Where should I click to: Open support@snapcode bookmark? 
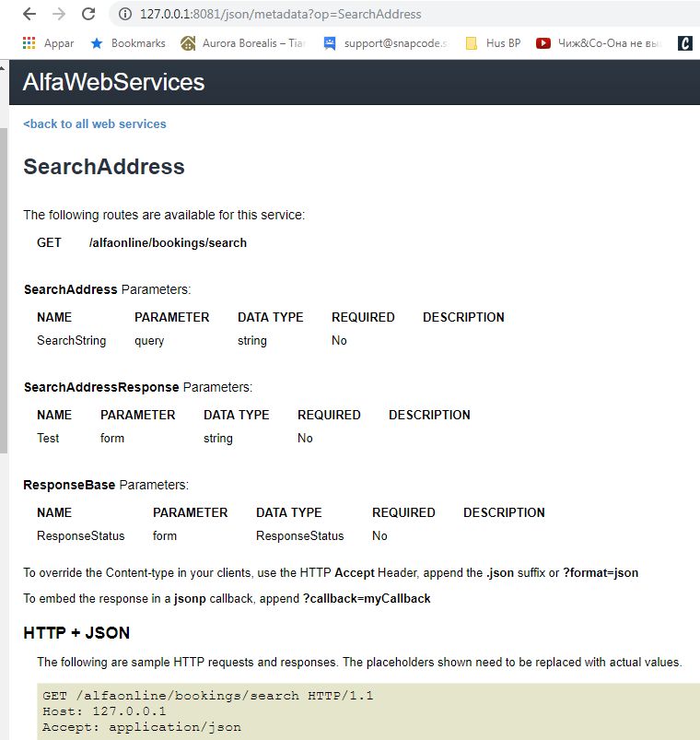coord(386,43)
